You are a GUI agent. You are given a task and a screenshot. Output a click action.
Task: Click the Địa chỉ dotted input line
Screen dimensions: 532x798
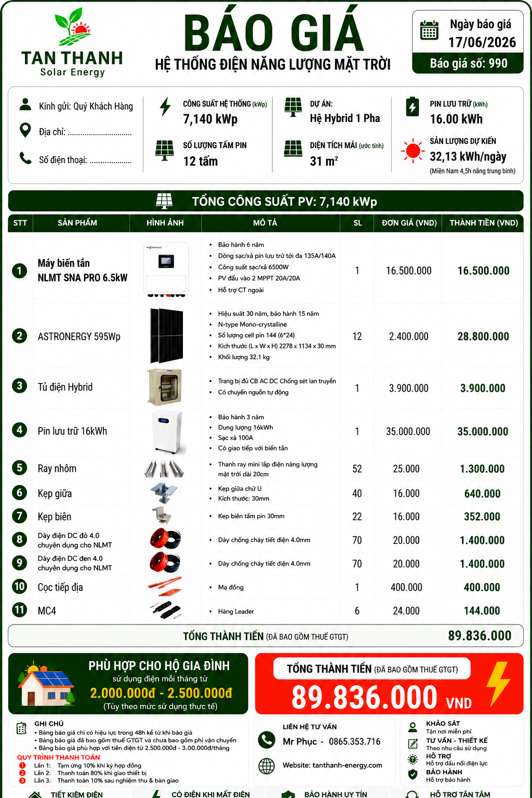point(100,132)
